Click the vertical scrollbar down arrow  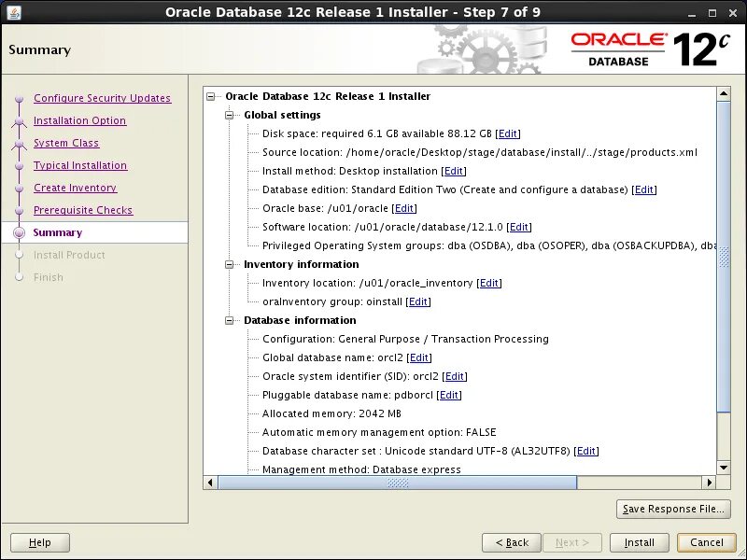724,468
